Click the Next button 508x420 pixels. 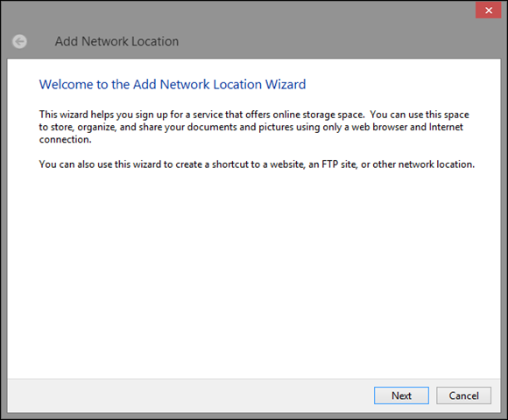pos(401,395)
